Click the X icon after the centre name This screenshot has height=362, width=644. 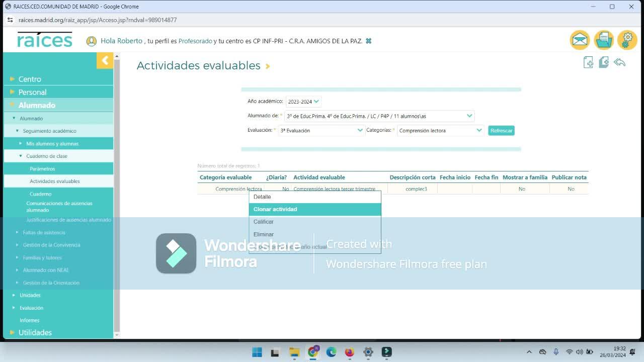point(368,41)
